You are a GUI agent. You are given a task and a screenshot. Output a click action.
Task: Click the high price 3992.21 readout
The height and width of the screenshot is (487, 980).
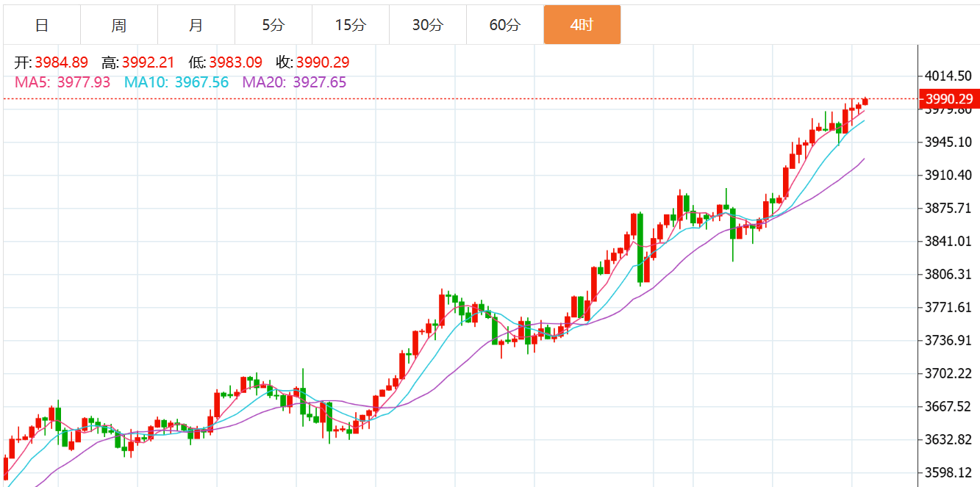tap(148, 63)
